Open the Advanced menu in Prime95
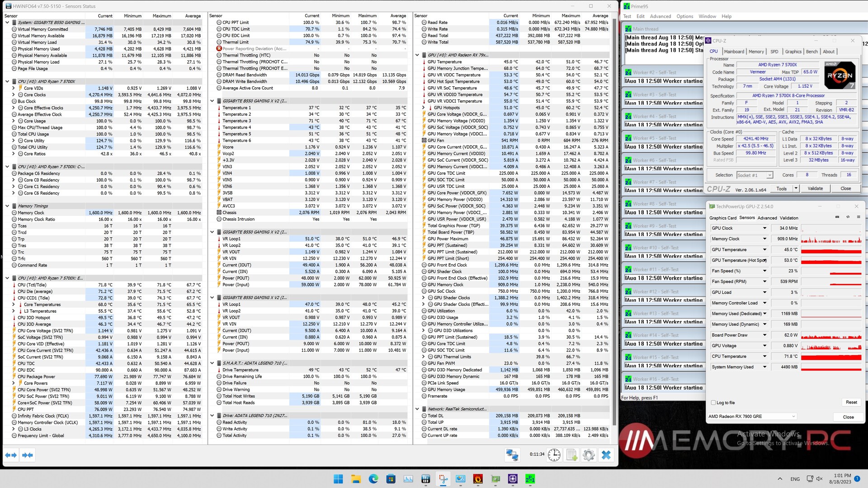 point(660,16)
